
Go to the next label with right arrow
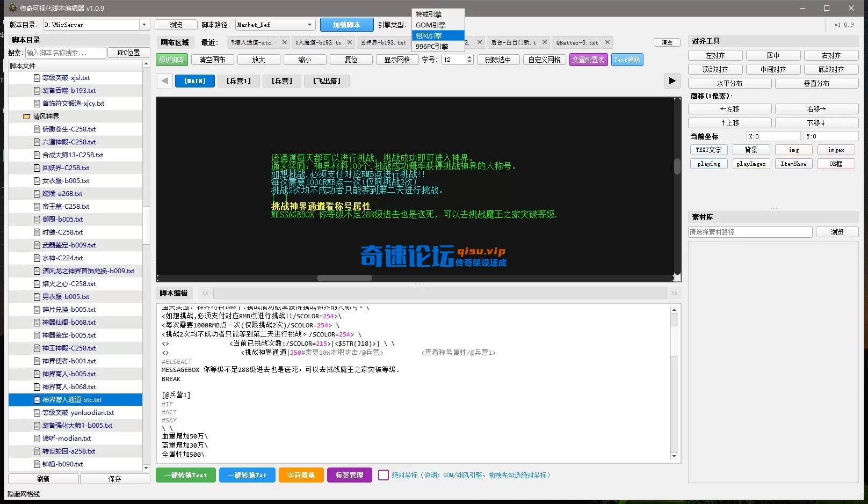click(672, 81)
